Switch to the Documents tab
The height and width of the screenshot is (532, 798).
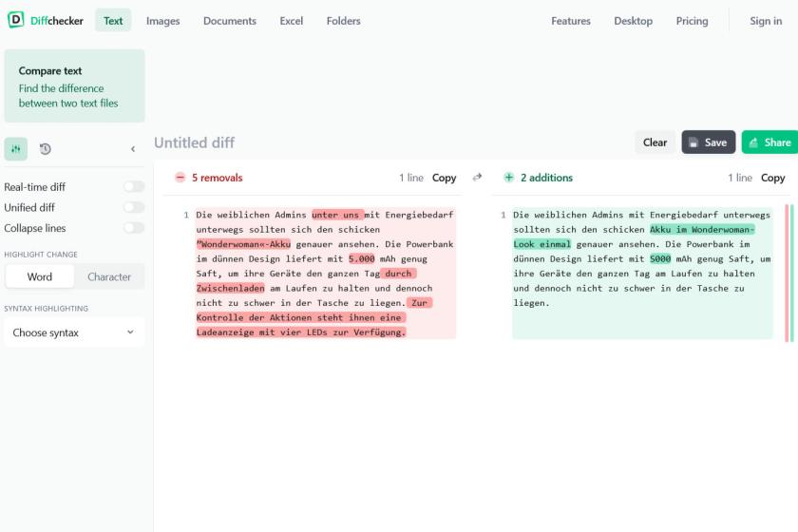tap(230, 21)
